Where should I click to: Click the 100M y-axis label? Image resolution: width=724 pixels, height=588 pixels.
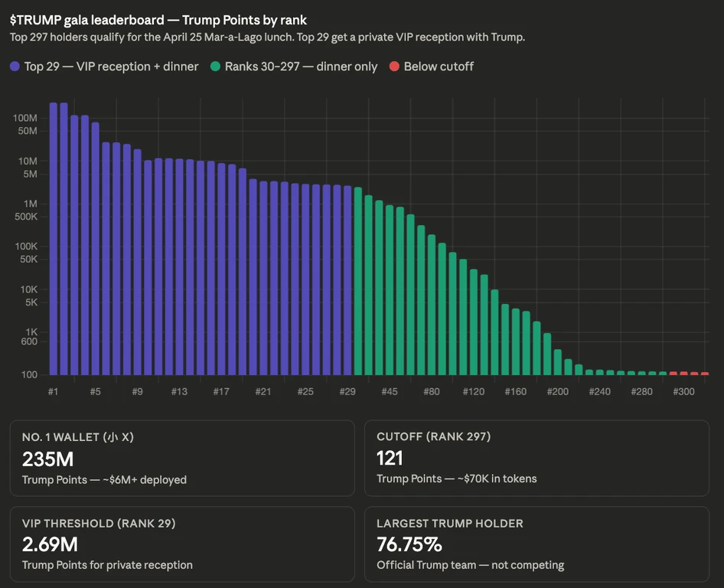tap(25, 118)
